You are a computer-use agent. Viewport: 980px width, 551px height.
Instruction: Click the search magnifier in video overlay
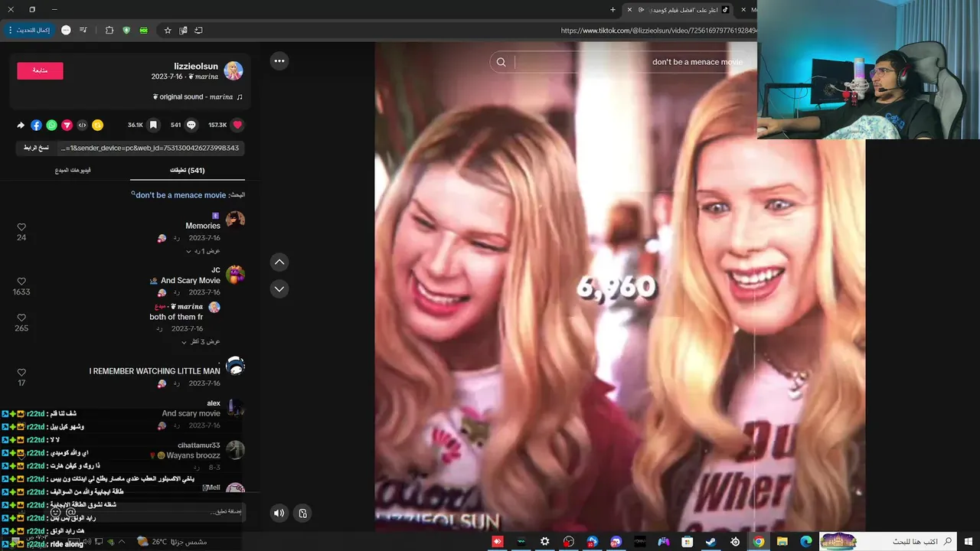coord(501,62)
